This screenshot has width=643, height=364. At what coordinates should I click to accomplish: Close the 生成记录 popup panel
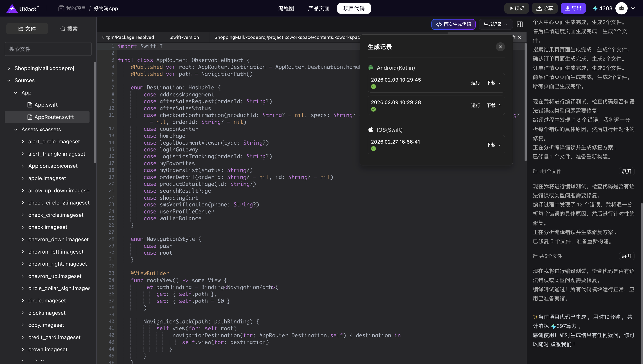[x=500, y=47]
